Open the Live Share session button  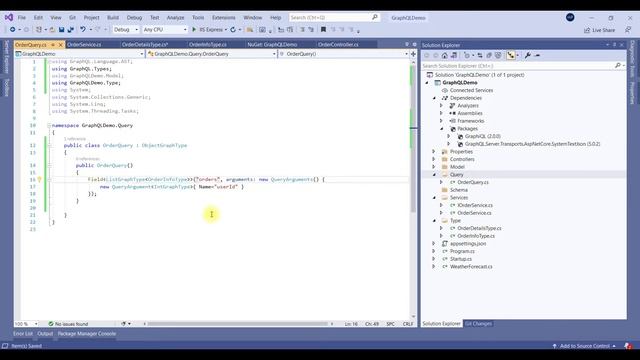click(x=599, y=30)
